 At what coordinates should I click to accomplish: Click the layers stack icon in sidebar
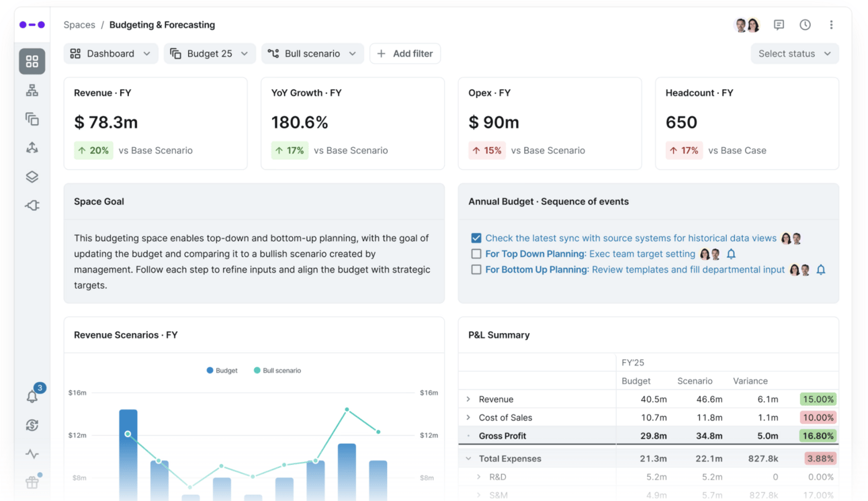point(32,177)
